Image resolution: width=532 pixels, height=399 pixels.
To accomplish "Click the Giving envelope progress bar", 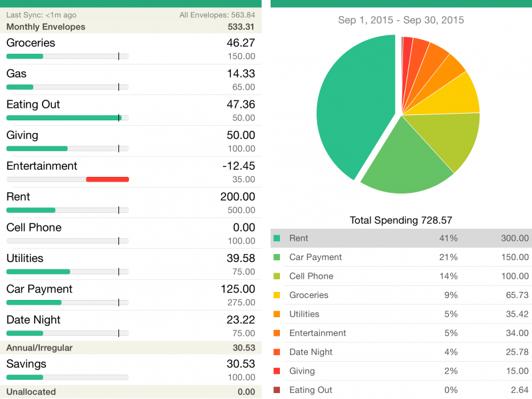I will [x=67, y=149].
